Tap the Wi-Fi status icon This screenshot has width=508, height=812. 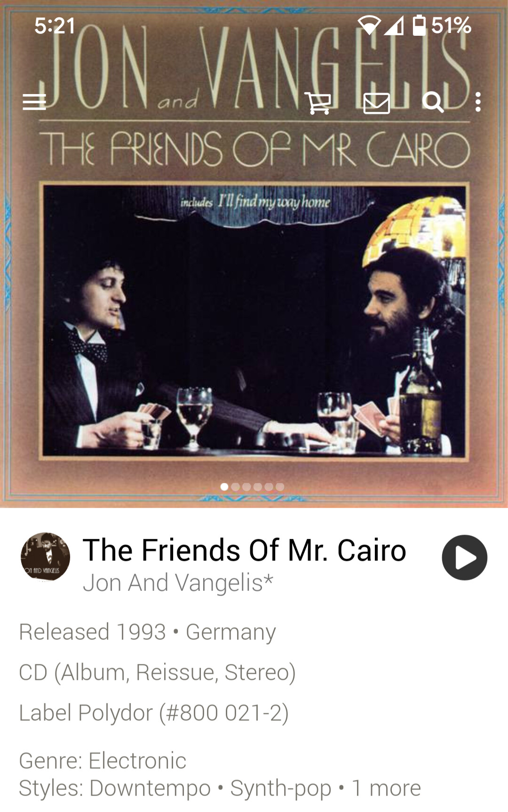[369, 25]
